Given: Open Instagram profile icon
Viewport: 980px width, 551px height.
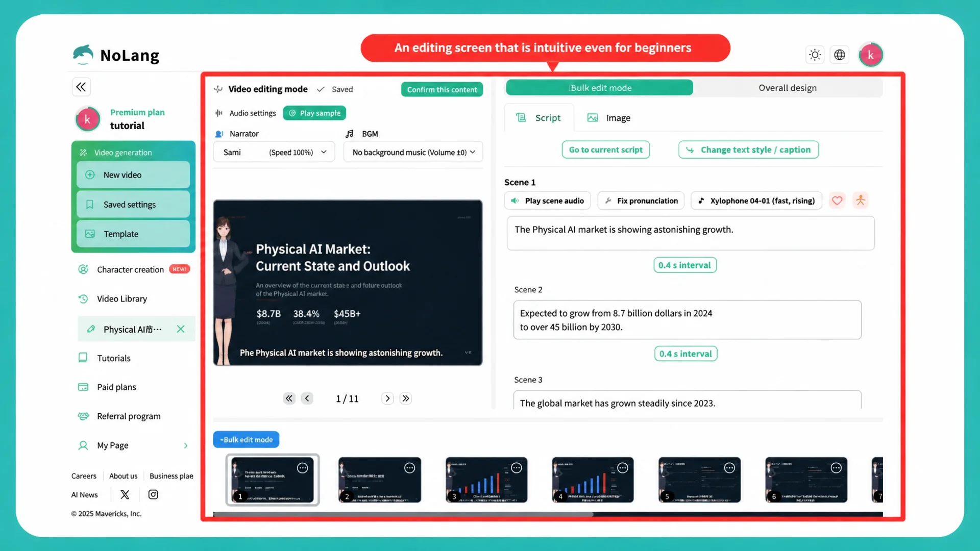Looking at the screenshot, I should pyautogui.click(x=153, y=494).
